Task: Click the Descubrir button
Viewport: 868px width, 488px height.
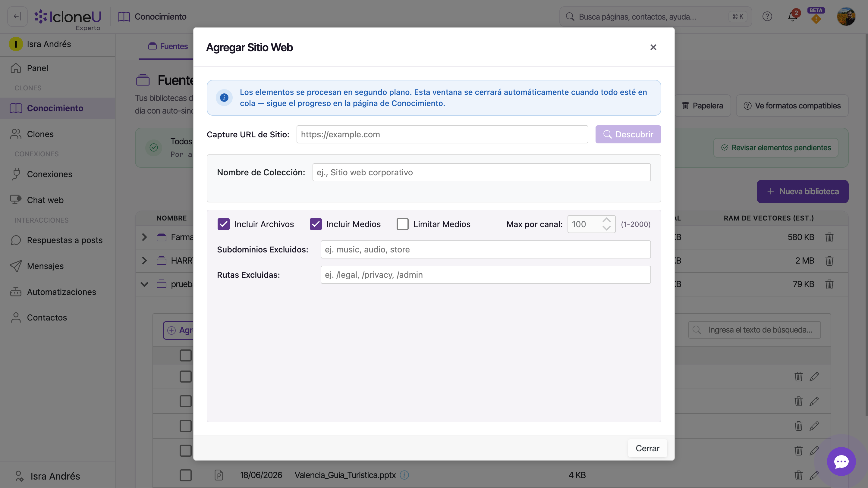Action: (628, 134)
